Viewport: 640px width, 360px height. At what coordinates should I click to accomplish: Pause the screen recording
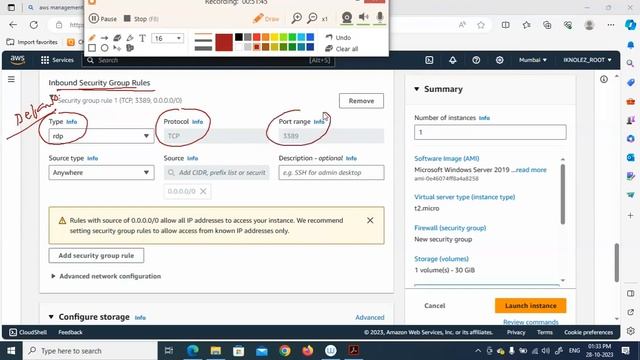pyautogui.click(x=103, y=19)
